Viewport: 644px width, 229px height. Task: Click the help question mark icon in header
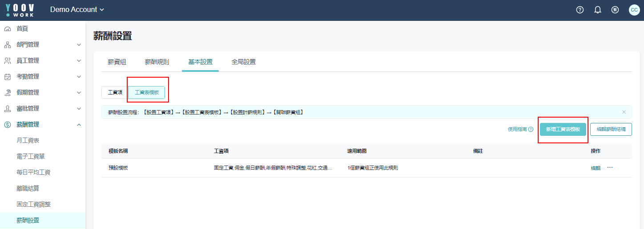(x=580, y=10)
